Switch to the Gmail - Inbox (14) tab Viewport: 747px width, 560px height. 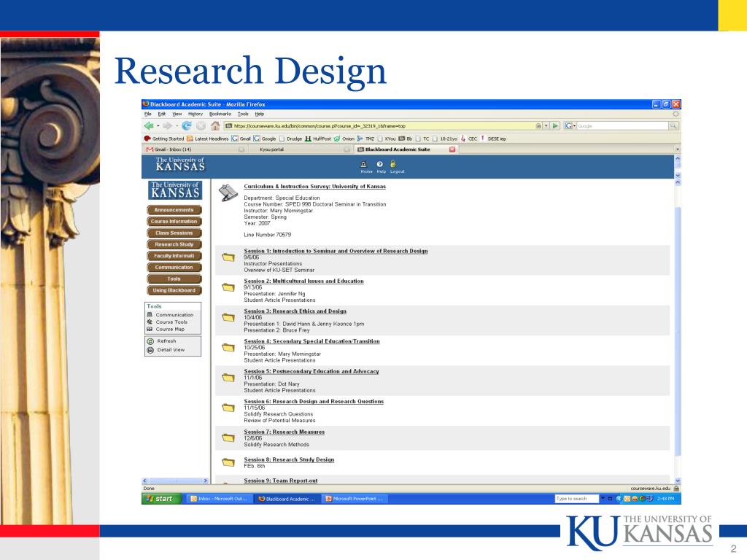[195, 149]
